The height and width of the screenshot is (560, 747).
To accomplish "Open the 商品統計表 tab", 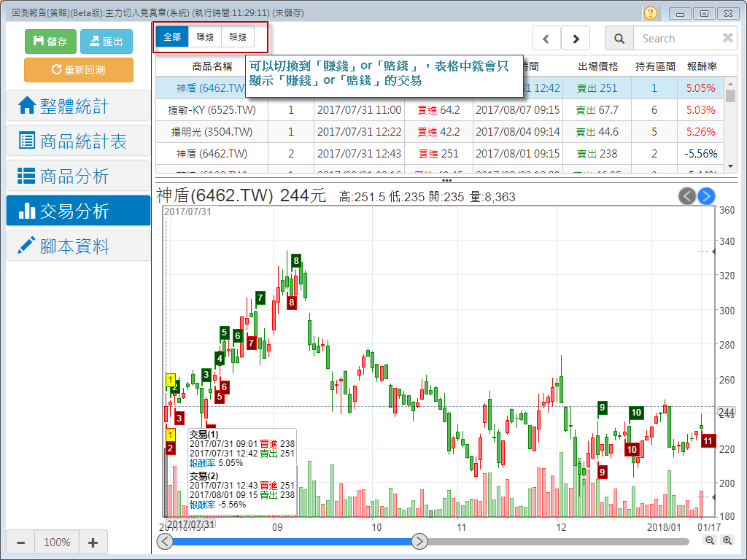I will (77, 141).
